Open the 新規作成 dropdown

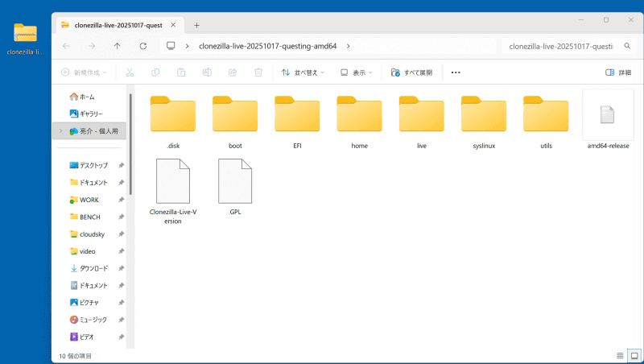pyautogui.click(x=85, y=72)
